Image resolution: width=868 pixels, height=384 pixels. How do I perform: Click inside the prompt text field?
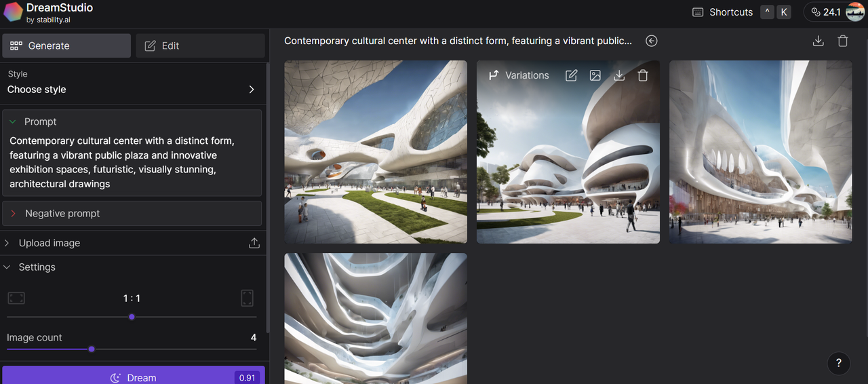[132, 163]
